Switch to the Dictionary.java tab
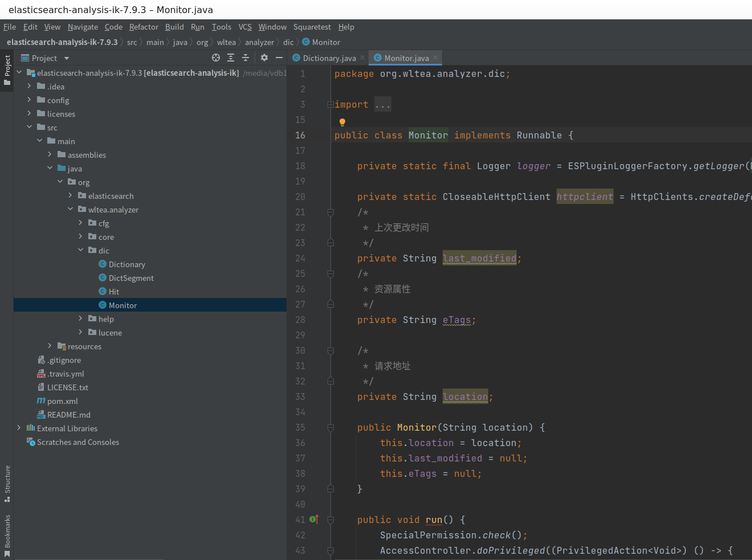The height and width of the screenshot is (560, 752). coord(329,58)
